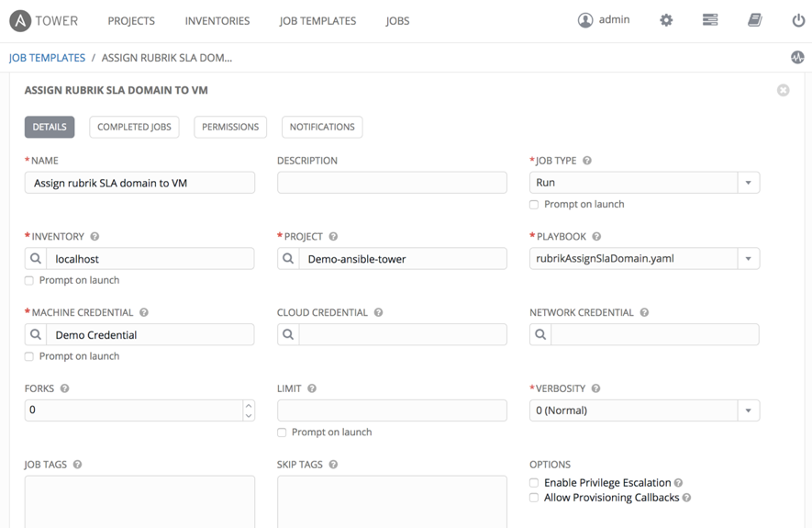812x528 pixels.
Task: Open the Inventory lookup search icon
Action: 36,259
